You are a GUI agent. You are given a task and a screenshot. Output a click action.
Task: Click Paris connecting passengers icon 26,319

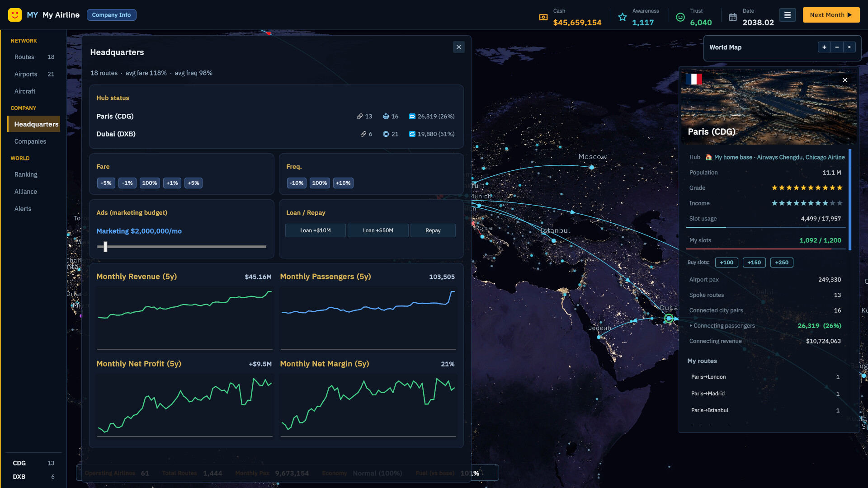412,116
